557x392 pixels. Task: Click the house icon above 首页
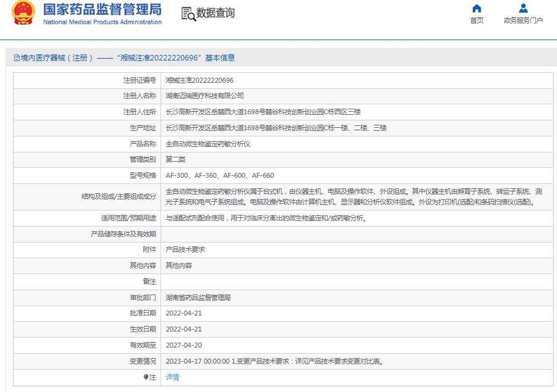[x=476, y=9]
